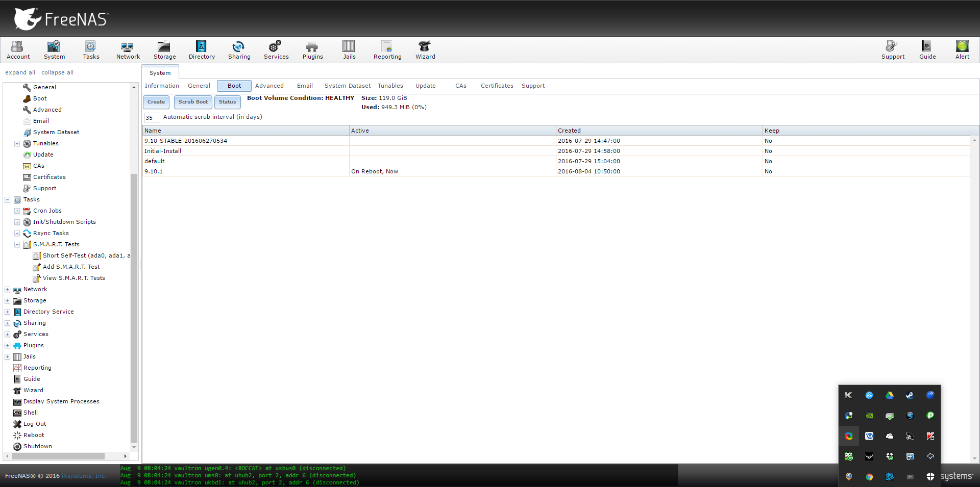Viewport: 980px width, 487px height.
Task: Expand the Directory Service tree node
Action: [7, 312]
